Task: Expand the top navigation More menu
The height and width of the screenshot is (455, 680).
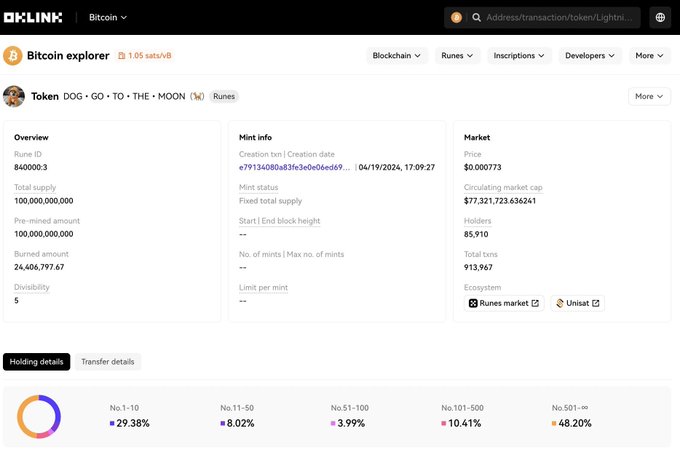Action: 649,56
